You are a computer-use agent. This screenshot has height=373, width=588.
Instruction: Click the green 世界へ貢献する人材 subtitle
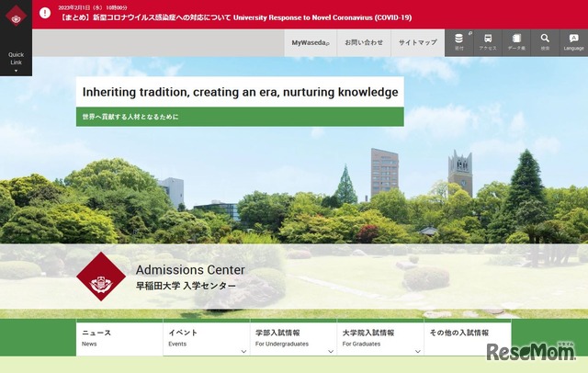[x=240, y=117]
